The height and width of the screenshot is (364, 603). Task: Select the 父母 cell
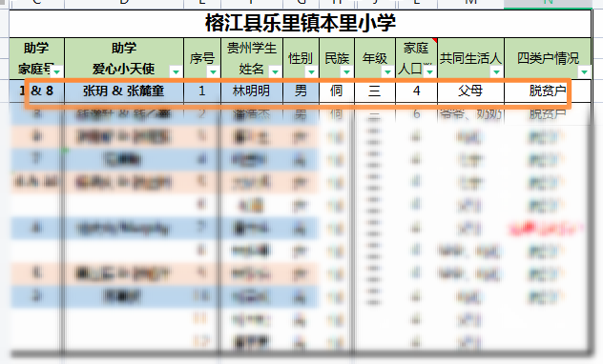click(x=470, y=91)
